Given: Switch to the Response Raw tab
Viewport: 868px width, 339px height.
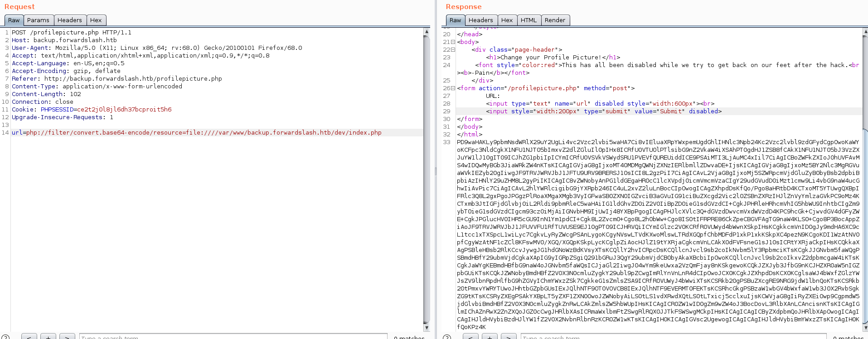Looking at the screenshot, I should [x=455, y=20].
